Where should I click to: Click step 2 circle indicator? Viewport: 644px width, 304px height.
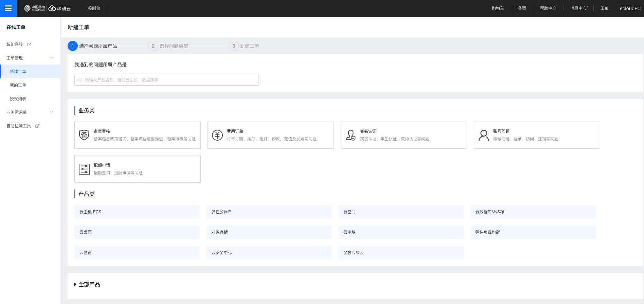(153, 46)
